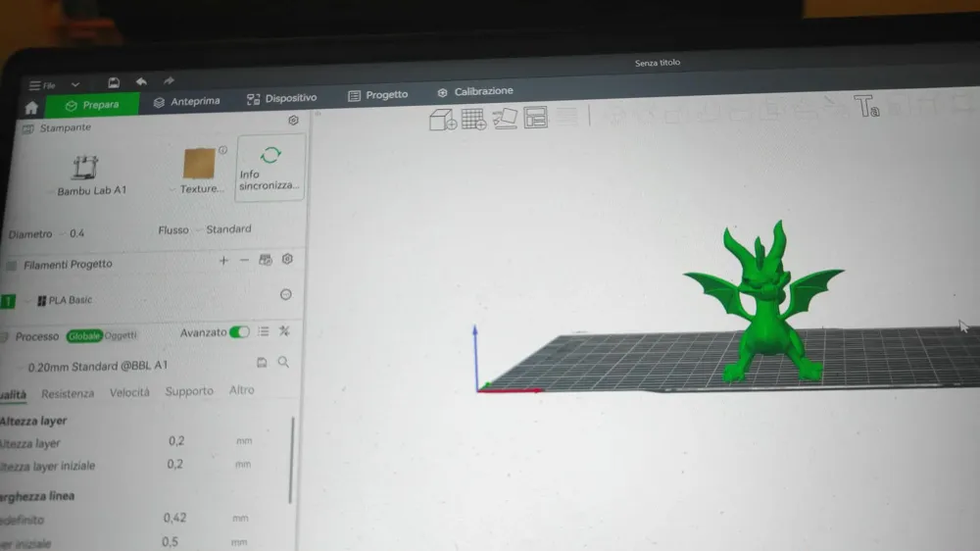Open the Supporto settings tab
The image size is (980, 551).
[189, 391]
